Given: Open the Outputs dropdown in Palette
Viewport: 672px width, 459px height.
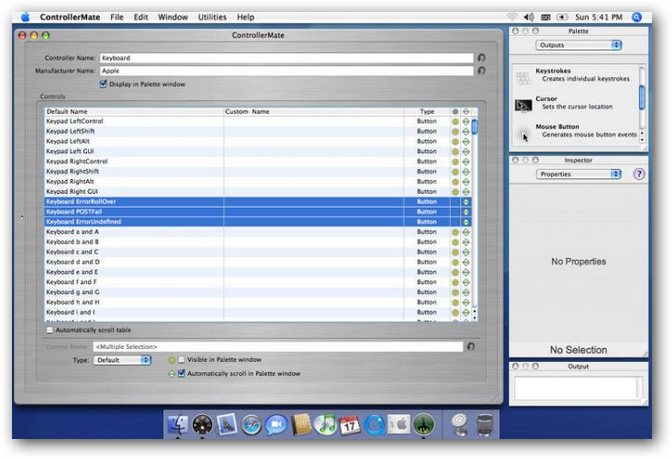Looking at the screenshot, I should tap(578, 45).
